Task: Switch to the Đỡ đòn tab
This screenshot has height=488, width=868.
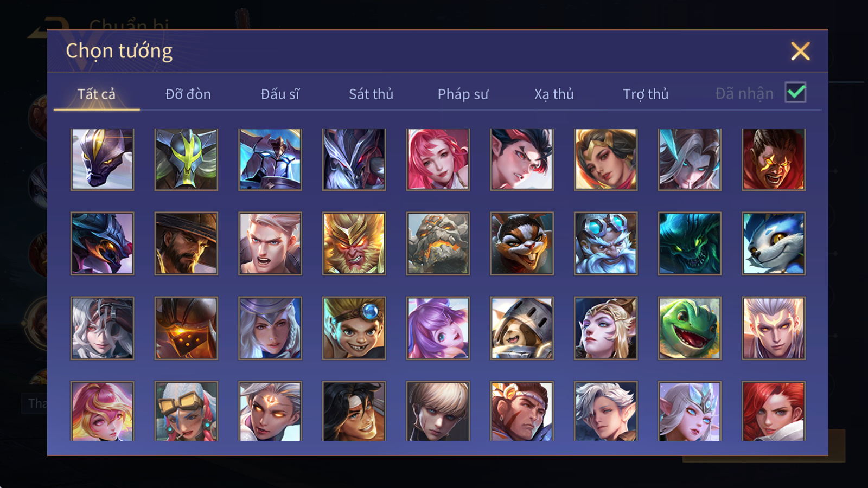Action: click(188, 94)
